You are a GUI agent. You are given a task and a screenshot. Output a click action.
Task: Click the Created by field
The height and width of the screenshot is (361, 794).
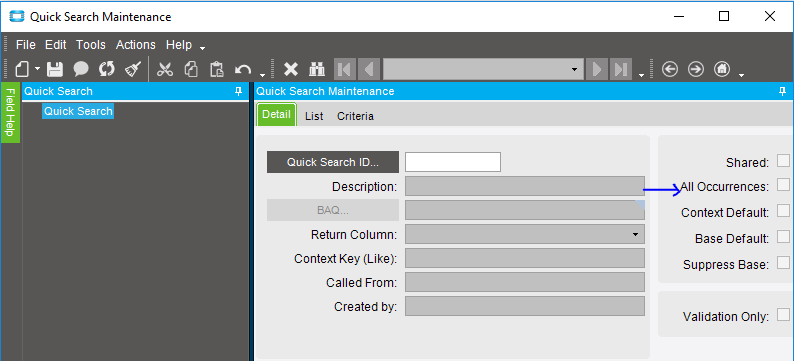pos(525,306)
